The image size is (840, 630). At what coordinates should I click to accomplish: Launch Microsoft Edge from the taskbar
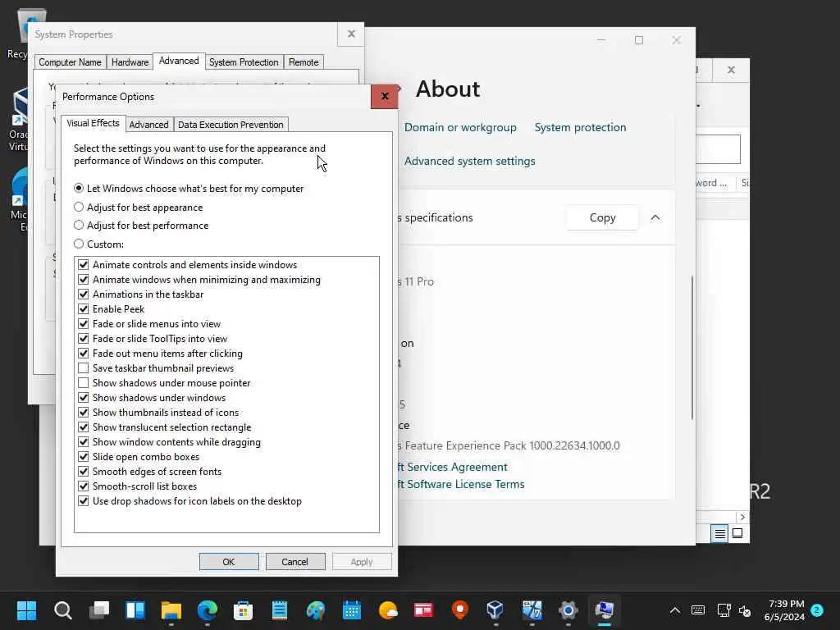click(208, 610)
